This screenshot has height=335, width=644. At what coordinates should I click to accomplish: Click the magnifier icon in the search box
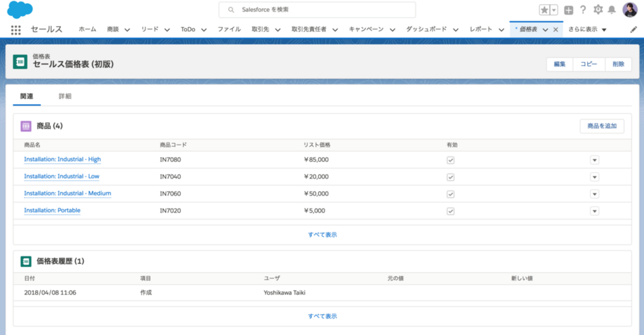point(231,10)
